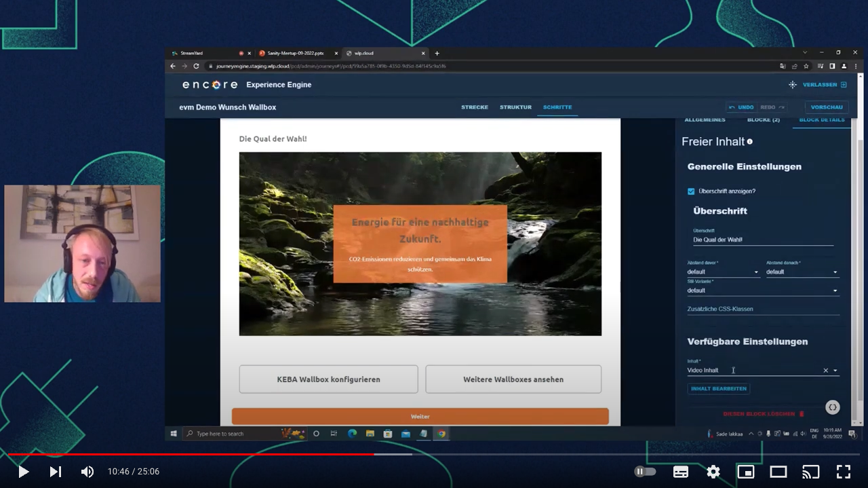The height and width of the screenshot is (488, 868).
Task: Click 'Weitere Wallboxes ansehen' button
Action: (x=513, y=379)
